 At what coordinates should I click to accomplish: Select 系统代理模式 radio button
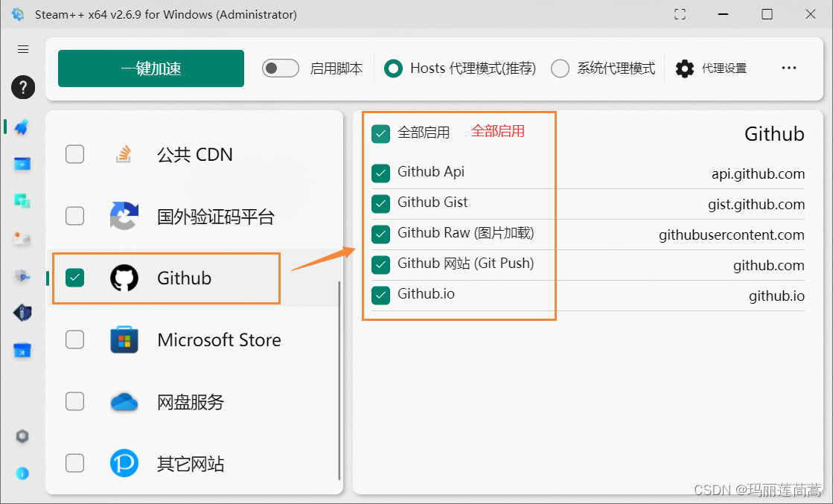[560, 68]
